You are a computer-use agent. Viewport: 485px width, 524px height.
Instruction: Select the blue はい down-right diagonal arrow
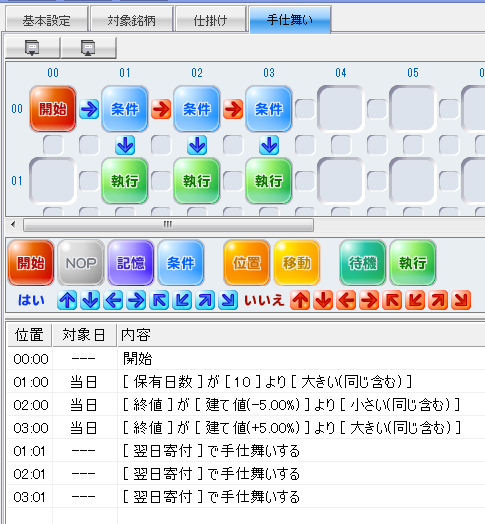(228, 300)
